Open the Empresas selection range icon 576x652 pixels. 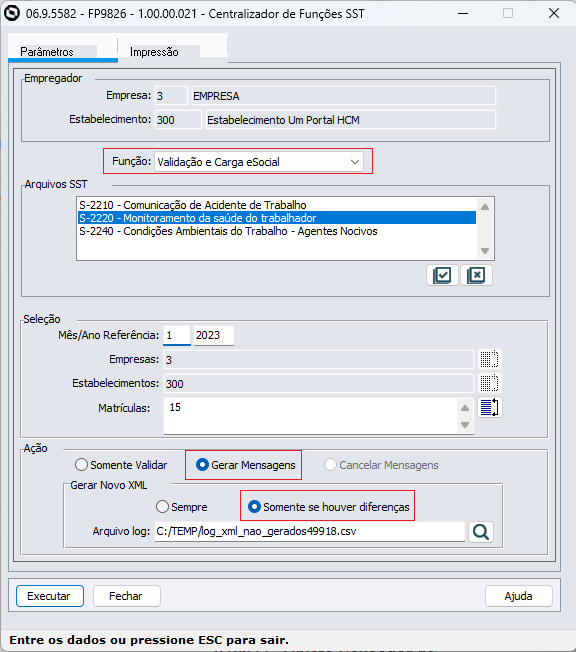coord(489,359)
